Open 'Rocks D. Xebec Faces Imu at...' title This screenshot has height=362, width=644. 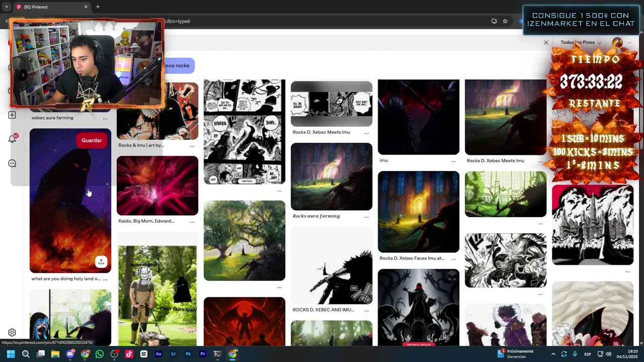pos(412,258)
